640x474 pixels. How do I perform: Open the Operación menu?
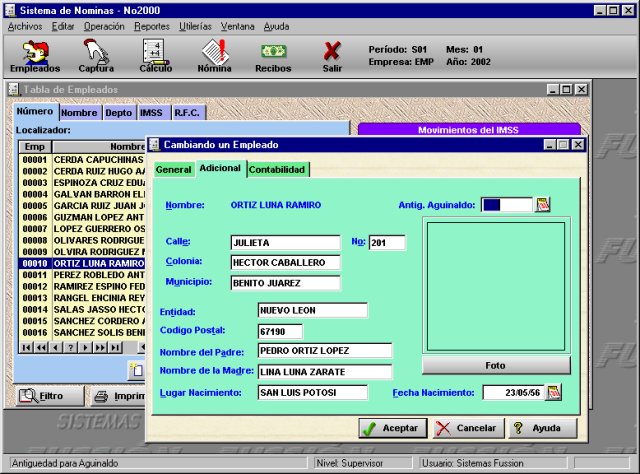104,27
